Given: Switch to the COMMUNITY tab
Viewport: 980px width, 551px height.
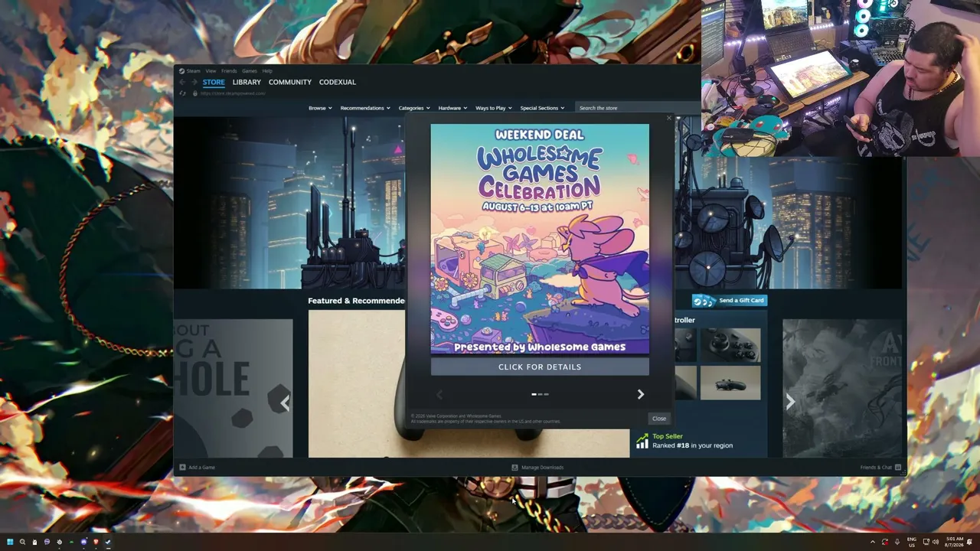Looking at the screenshot, I should (x=290, y=82).
